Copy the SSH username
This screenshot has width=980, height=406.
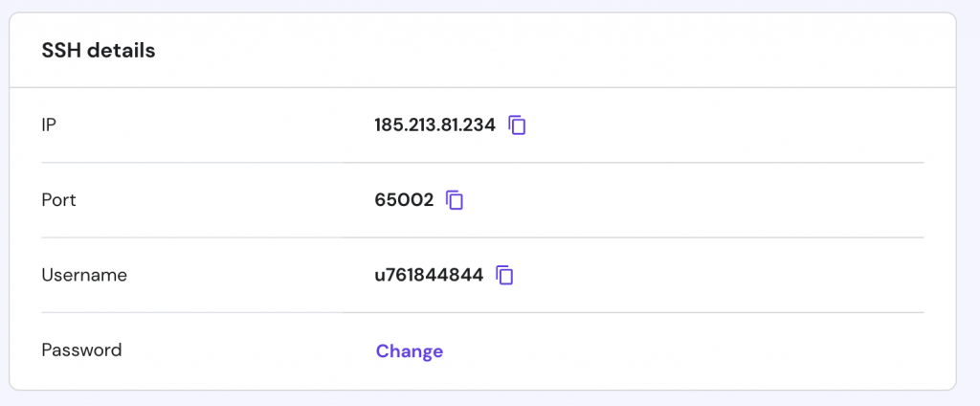tap(504, 275)
